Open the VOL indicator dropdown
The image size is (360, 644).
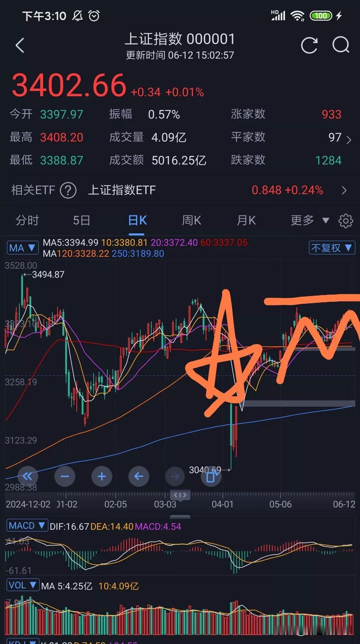tap(23, 585)
